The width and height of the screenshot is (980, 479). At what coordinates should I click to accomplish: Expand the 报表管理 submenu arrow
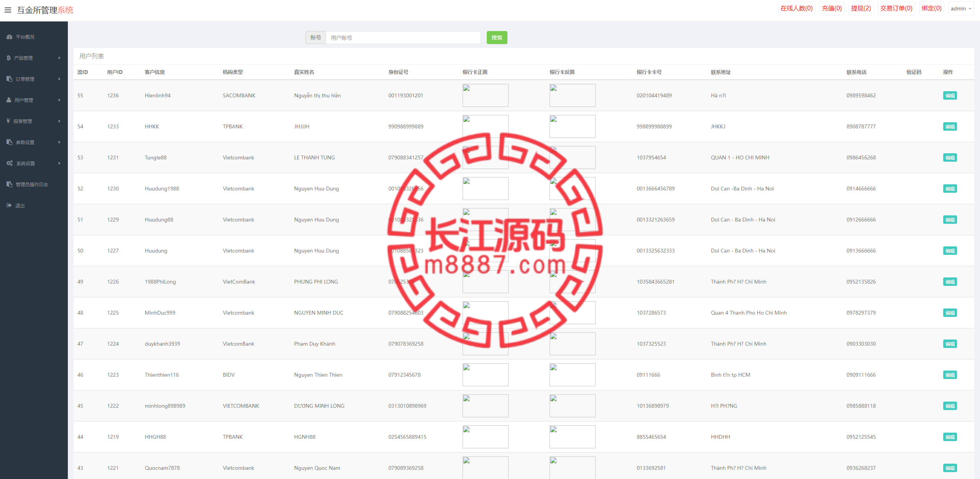59,121
